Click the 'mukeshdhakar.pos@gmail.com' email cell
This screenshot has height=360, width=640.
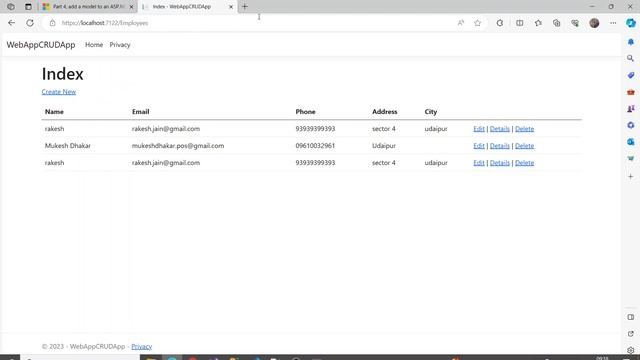pyautogui.click(x=178, y=146)
